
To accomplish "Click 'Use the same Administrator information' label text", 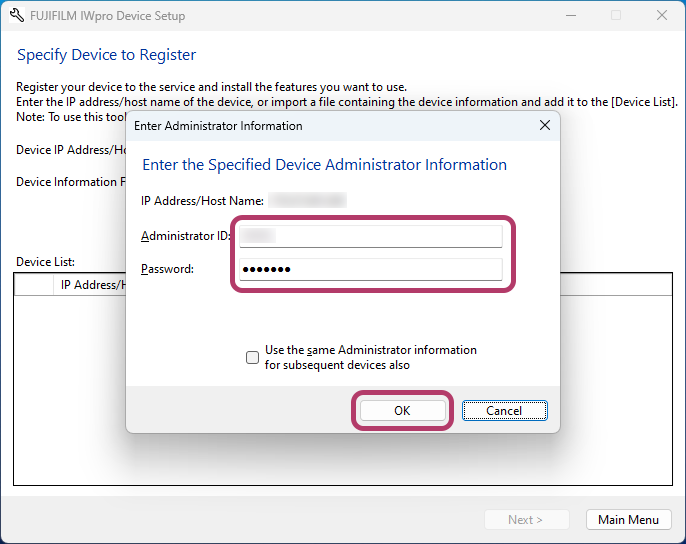I will coord(371,357).
